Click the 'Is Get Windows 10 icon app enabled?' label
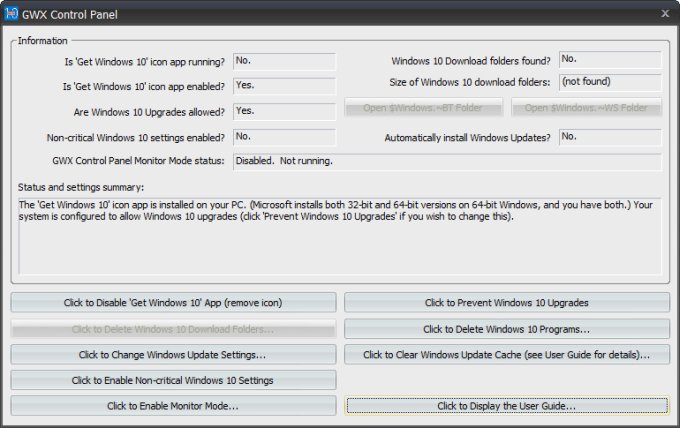This screenshot has width=680, height=428. pyautogui.click(x=144, y=87)
